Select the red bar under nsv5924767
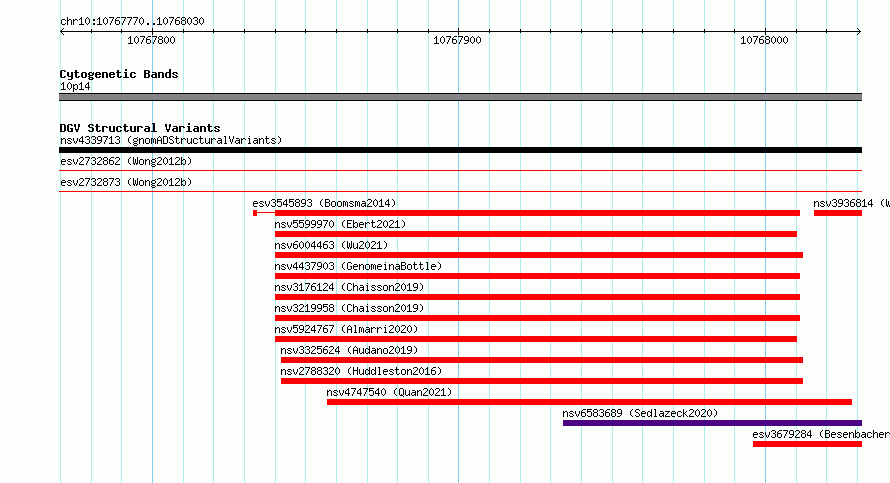 click(536, 339)
